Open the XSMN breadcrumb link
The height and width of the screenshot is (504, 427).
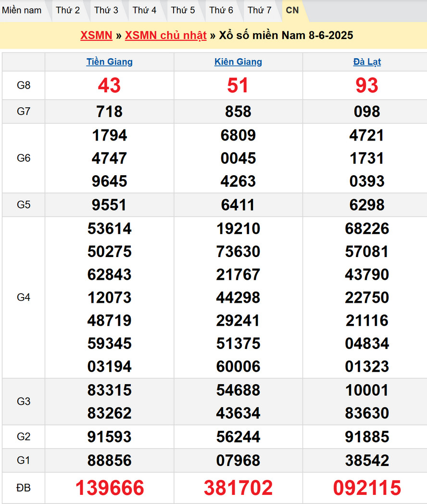pyautogui.click(x=96, y=35)
